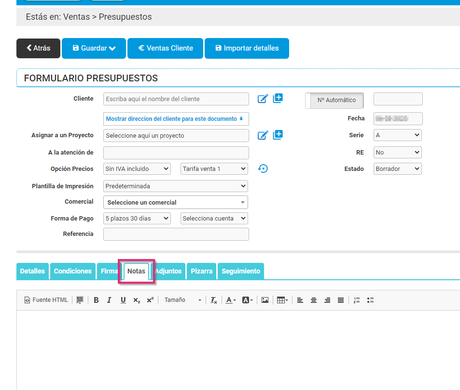Insert a bulleted list
460x390 pixels.
tap(370, 300)
